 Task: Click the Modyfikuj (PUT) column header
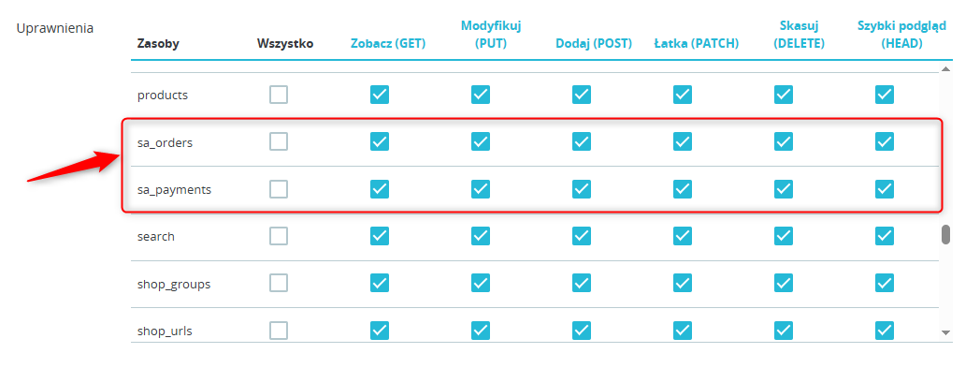[491, 35]
